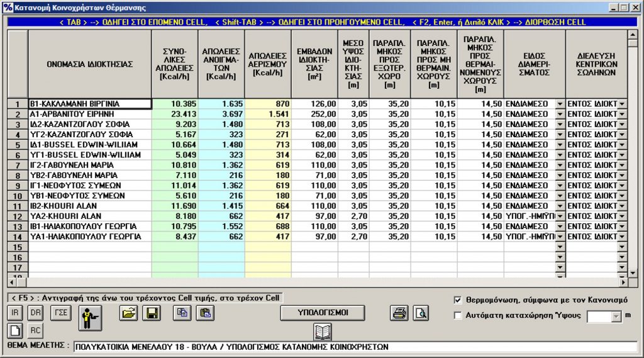Expand ΕΙΔΟΣ ΔΙΑΜΕΡΙΣΜΑΤΟΣ dropdown in row 1
Viewport: 644px width, 358px height.
(x=560, y=104)
